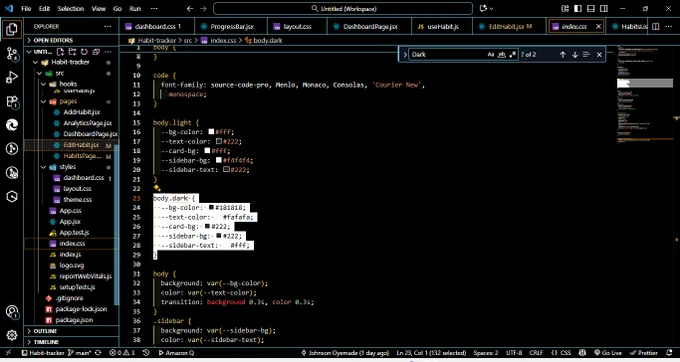Change CRLF line ending setting
This screenshot has height=362, width=680.
(536, 353)
